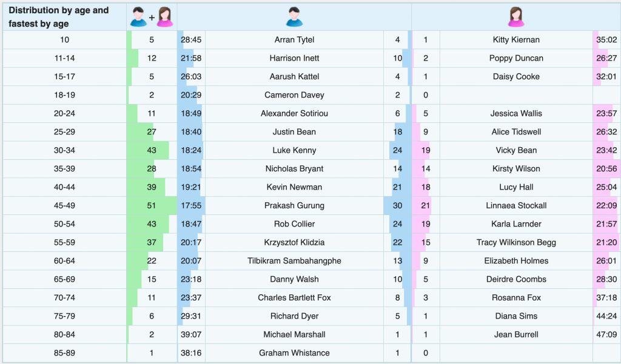Select the '70-74' age group cell
Screen dimensions: 621x364
(64, 297)
